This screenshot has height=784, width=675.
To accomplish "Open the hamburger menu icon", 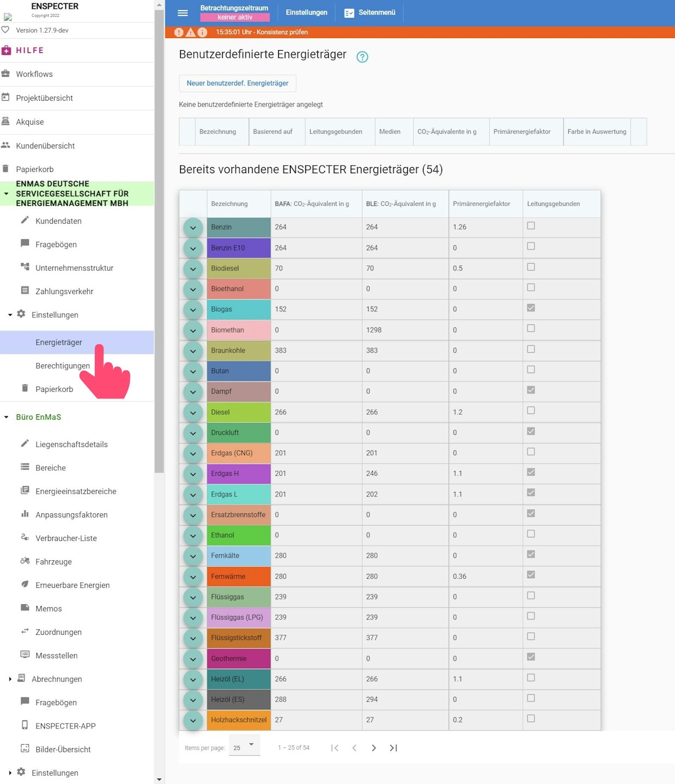I will [183, 13].
